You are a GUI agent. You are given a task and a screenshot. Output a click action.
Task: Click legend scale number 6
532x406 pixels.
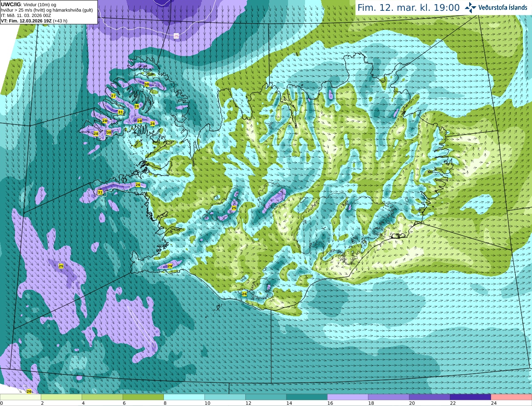click(124, 403)
